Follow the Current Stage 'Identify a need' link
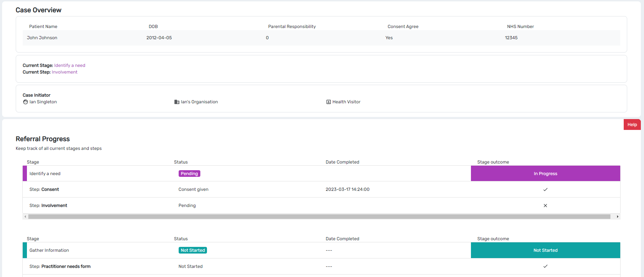The width and height of the screenshot is (644, 277). click(x=70, y=65)
